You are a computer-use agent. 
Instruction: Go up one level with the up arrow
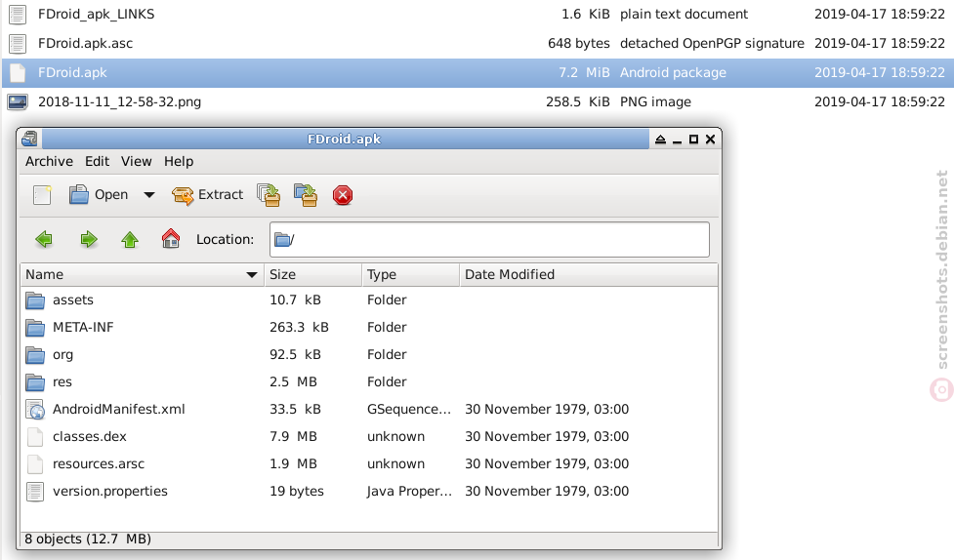coord(130,239)
